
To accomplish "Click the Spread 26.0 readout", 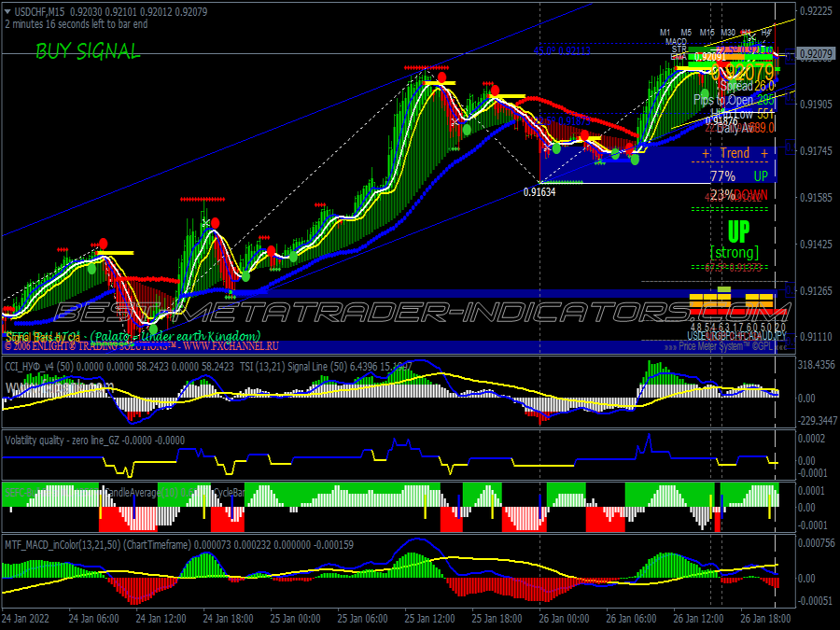I will (x=748, y=86).
